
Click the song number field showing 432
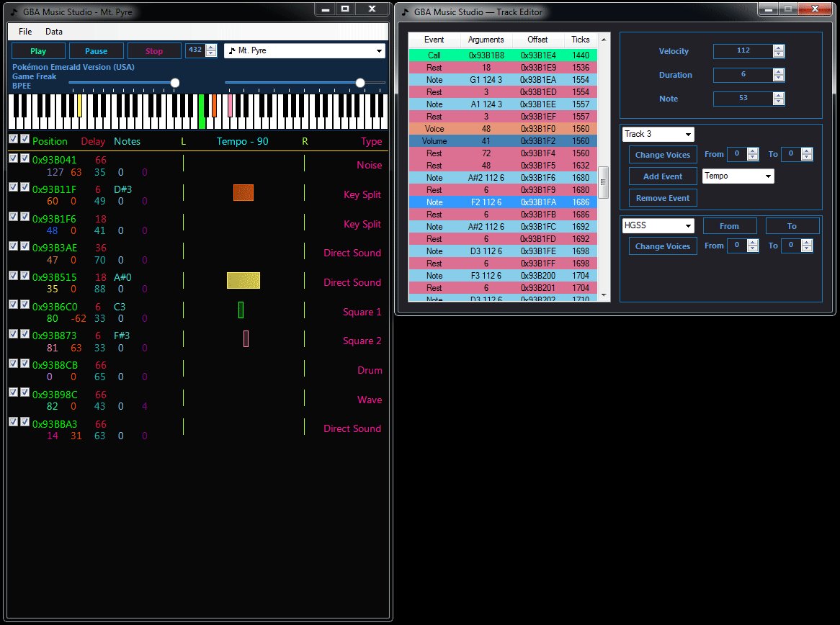pos(195,50)
